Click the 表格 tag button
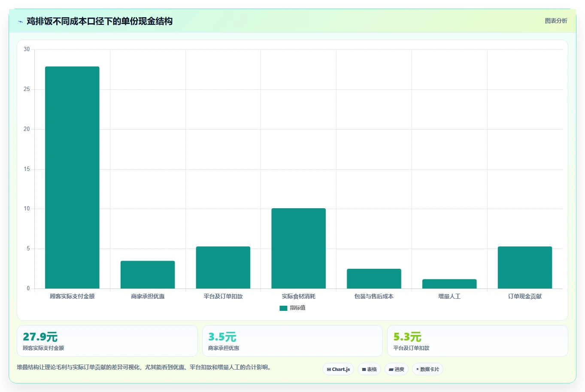The image size is (585, 392). click(x=369, y=369)
